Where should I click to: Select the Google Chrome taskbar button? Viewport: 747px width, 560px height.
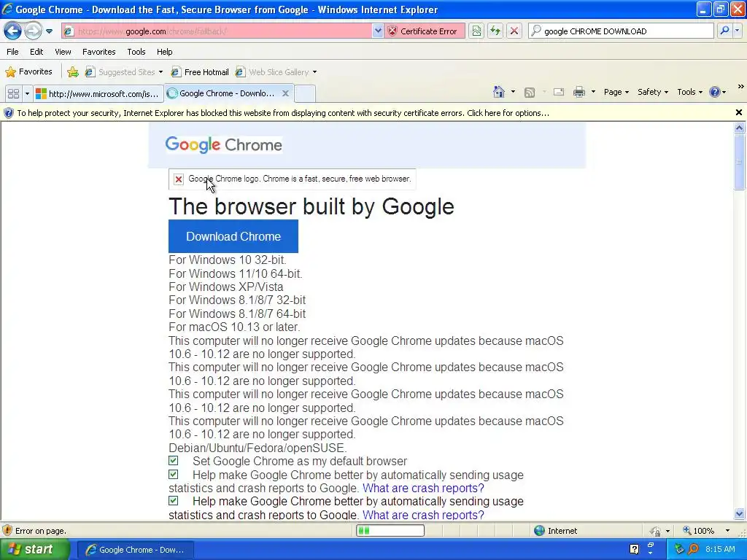[x=135, y=550]
